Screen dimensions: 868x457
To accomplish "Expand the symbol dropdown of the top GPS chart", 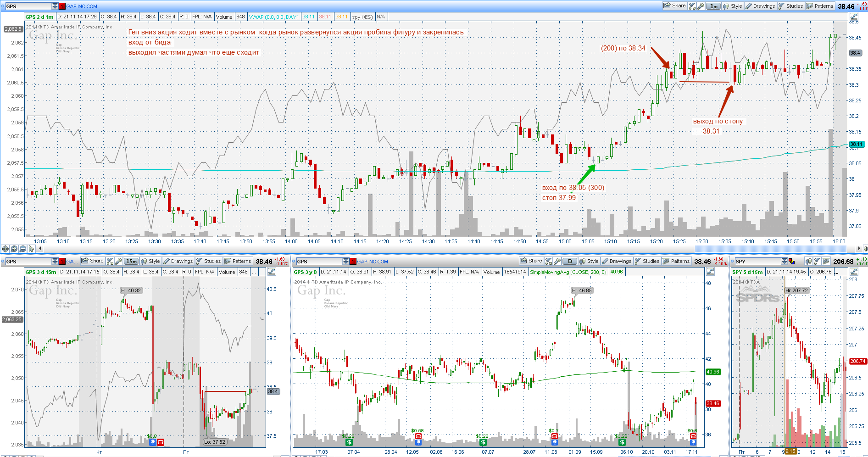I will pos(55,6).
